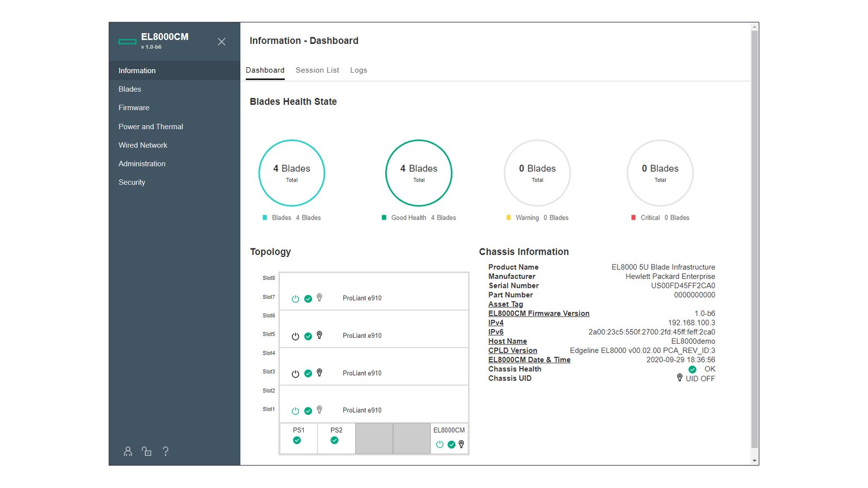Toggle the chassis UID light next to UID OFF
868x488 pixels.
click(680, 378)
